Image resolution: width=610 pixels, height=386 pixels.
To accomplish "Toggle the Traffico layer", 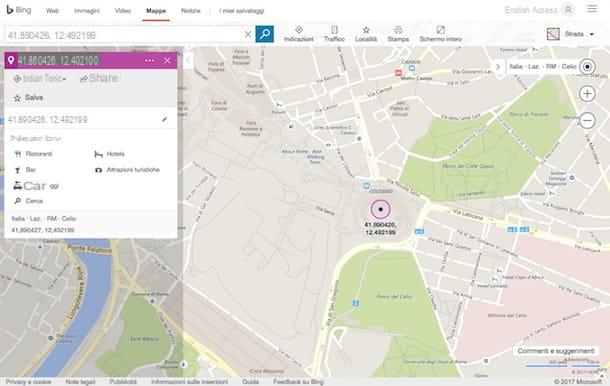I will 334,34.
